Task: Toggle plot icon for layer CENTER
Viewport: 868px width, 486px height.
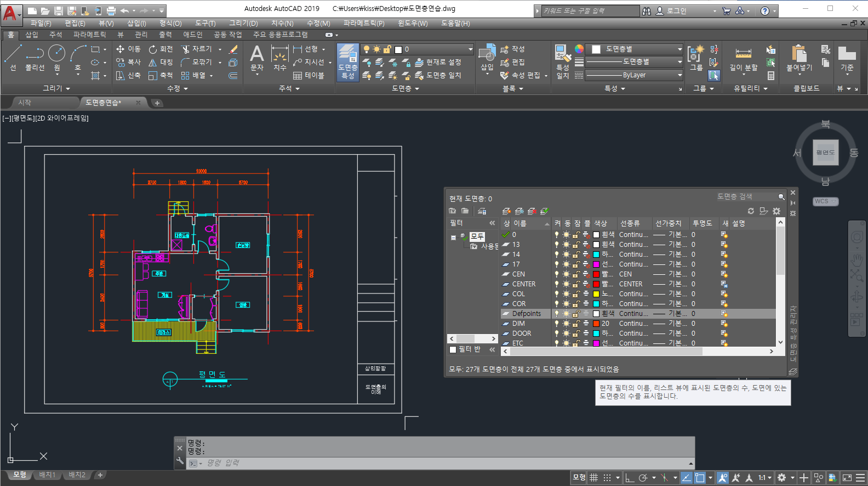Action: (586, 284)
